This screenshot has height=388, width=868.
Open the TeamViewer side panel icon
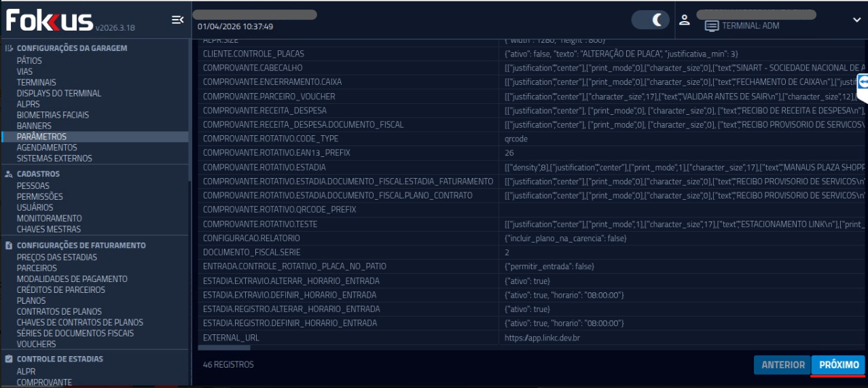pos(863,82)
